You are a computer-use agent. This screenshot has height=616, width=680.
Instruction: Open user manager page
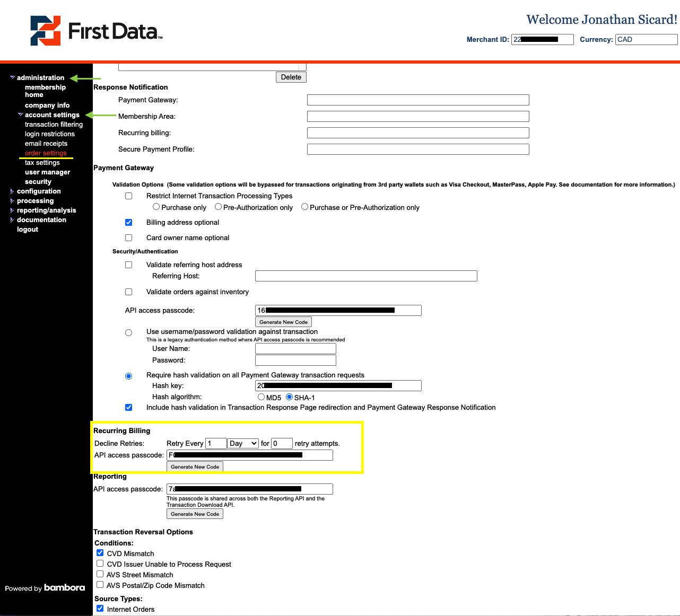click(x=47, y=172)
